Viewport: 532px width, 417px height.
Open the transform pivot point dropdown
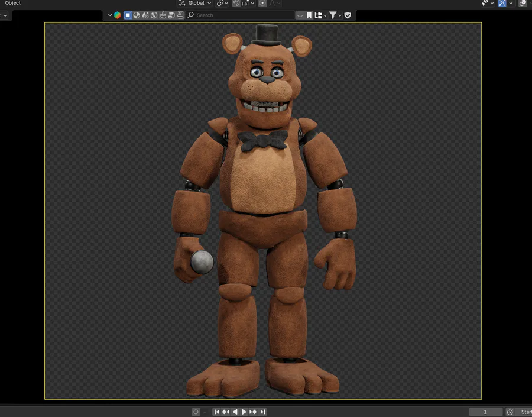tap(223, 3)
